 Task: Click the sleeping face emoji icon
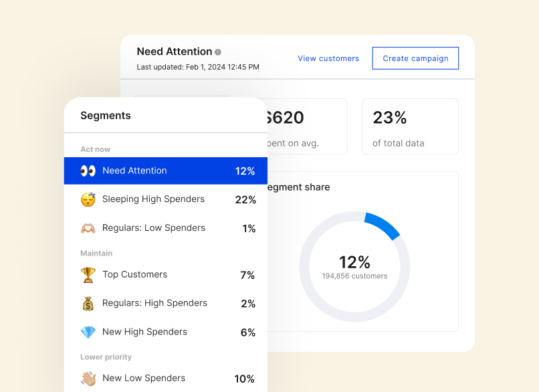click(88, 199)
